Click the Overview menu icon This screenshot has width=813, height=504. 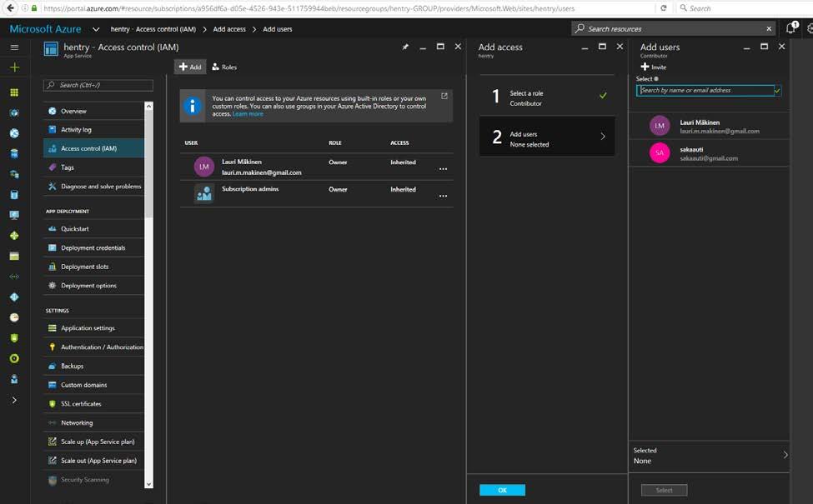(x=52, y=111)
